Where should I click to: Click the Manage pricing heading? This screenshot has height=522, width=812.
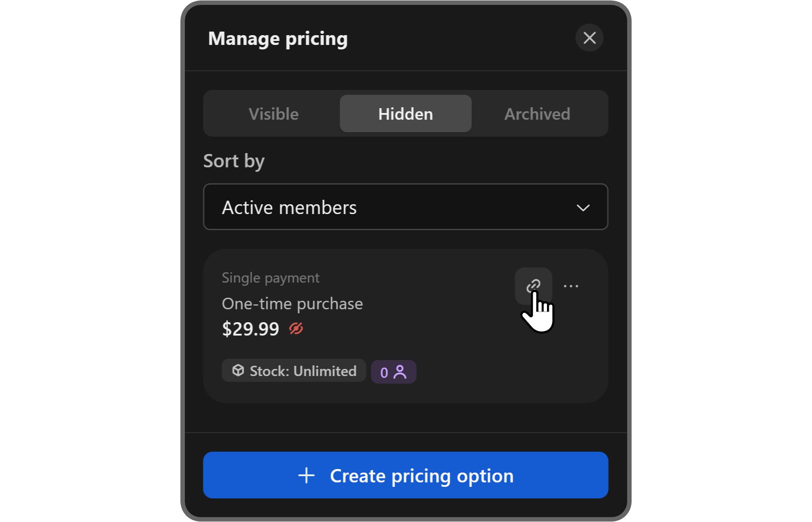pyautogui.click(x=278, y=39)
